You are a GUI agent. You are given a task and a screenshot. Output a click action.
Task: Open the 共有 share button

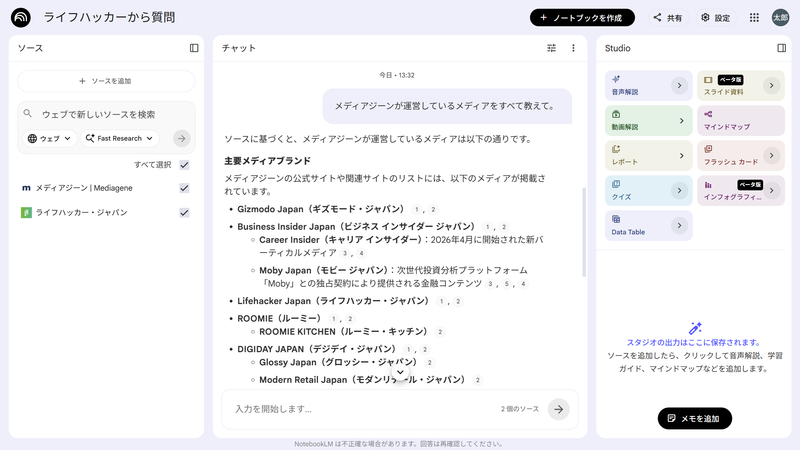coord(668,17)
